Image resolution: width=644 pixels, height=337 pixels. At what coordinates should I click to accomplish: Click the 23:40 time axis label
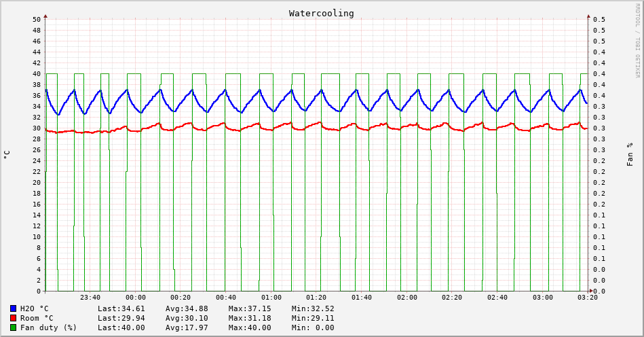point(90,297)
